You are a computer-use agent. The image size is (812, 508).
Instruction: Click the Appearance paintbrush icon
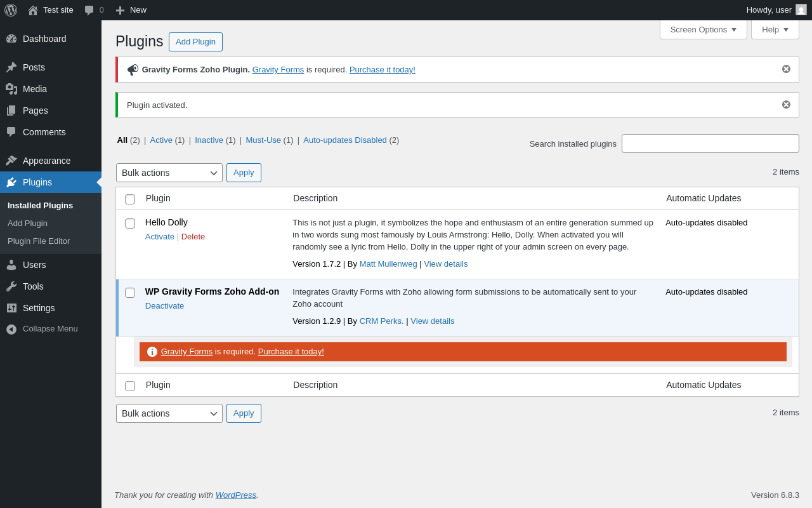(11, 161)
